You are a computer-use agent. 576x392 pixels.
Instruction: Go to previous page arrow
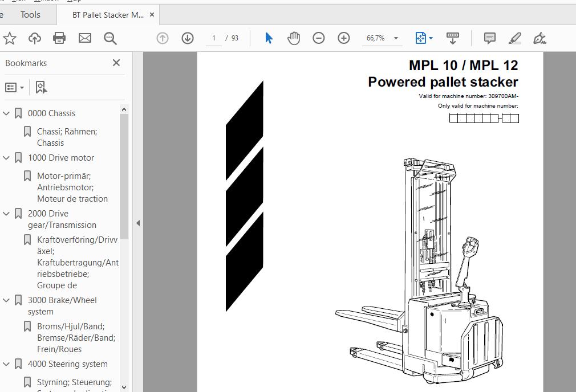click(x=163, y=38)
